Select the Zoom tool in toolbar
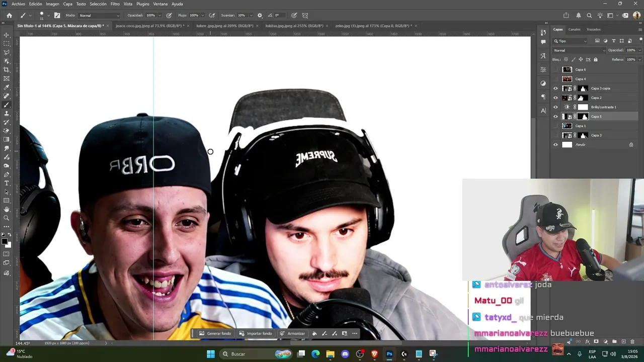 [x=7, y=218]
